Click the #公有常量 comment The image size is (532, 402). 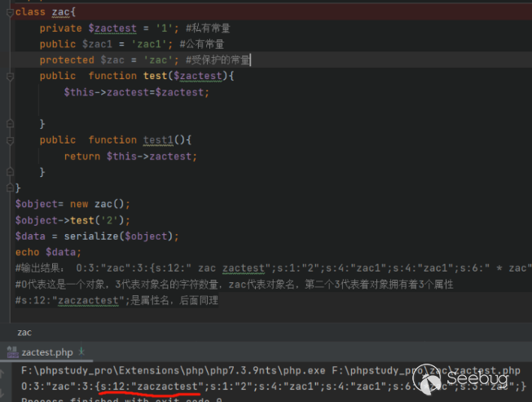[202, 44]
